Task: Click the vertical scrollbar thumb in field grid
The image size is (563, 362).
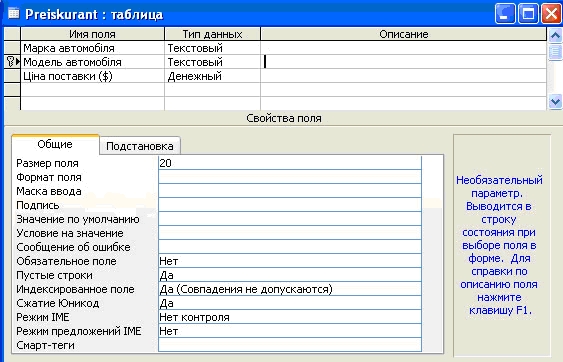Action: [x=555, y=52]
